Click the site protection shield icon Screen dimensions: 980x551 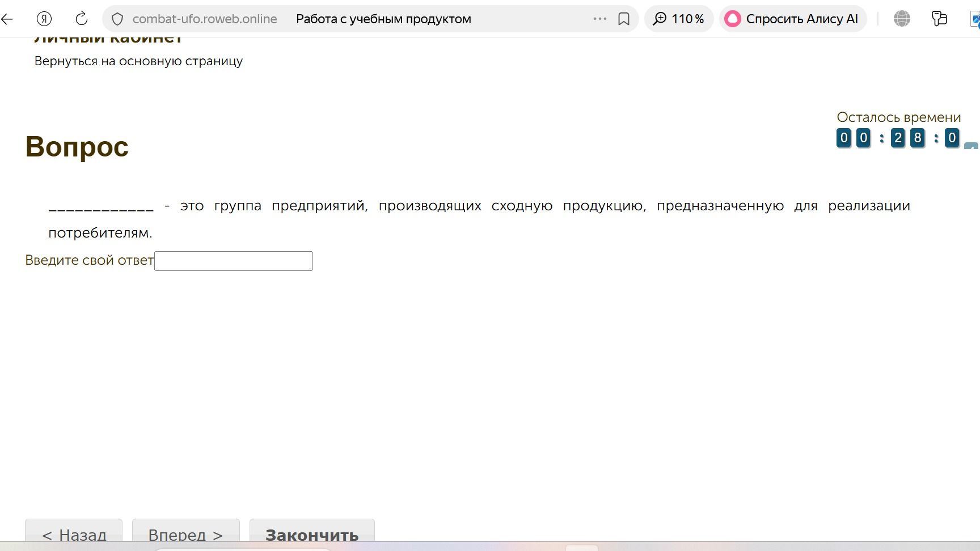pos(117,19)
